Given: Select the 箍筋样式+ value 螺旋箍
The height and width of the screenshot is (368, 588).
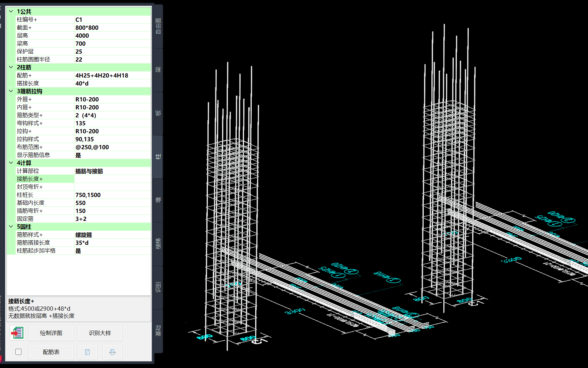Looking at the screenshot, I should (x=112, y=235).
